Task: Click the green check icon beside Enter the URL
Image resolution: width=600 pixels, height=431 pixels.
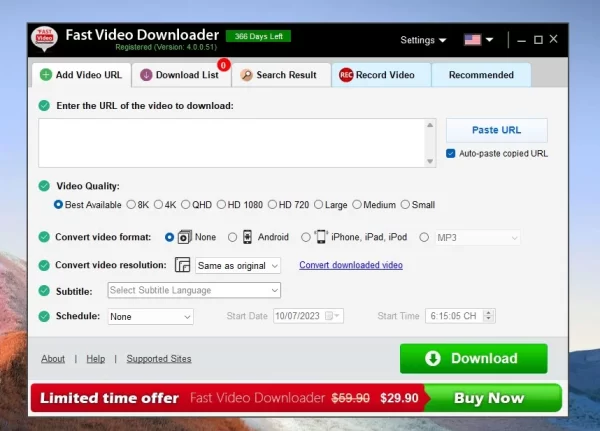Action: click(44, 106)
